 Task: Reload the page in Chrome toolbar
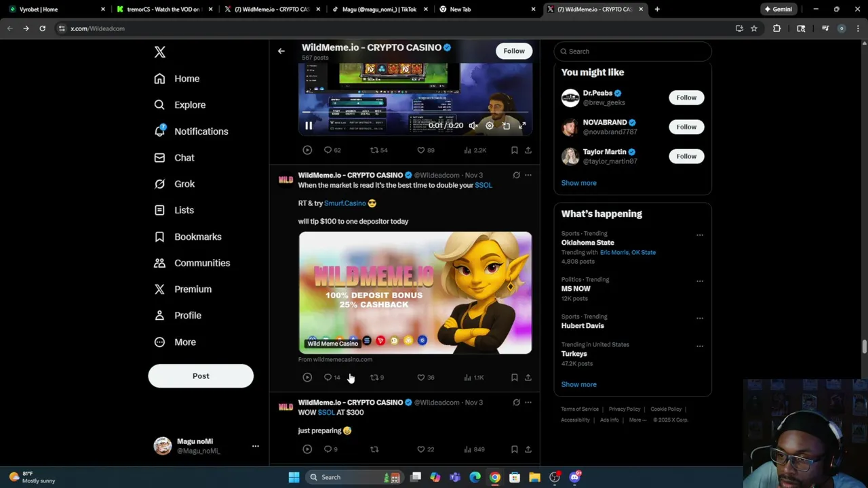pyautogui.click(x=42, y=28)
